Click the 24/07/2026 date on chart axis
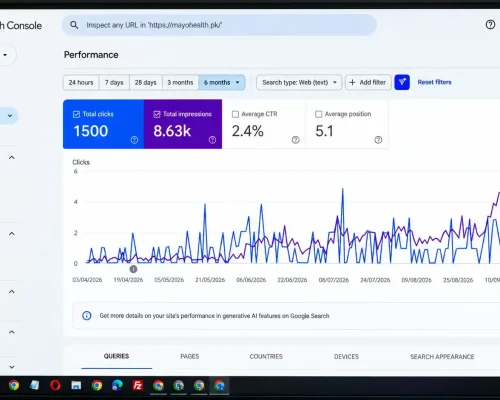Viewport: 500px width, 400px height. (x=375, y=280)
